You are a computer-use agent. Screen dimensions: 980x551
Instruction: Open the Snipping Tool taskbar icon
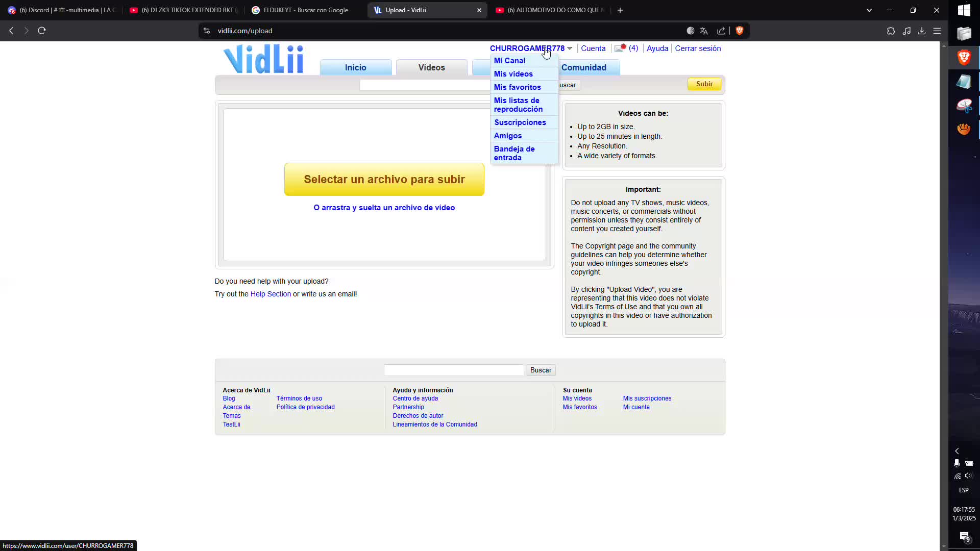pyautogui.click(x=964, y=106)
